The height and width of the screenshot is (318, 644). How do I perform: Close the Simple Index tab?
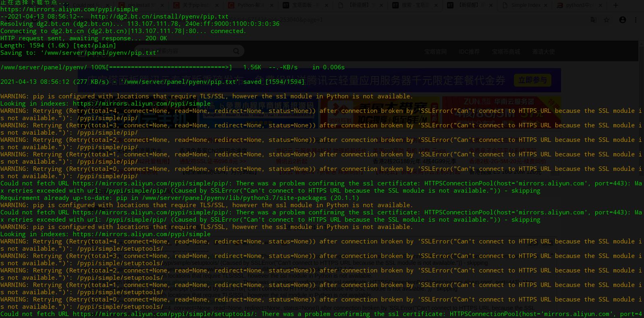tap(546, 5)
